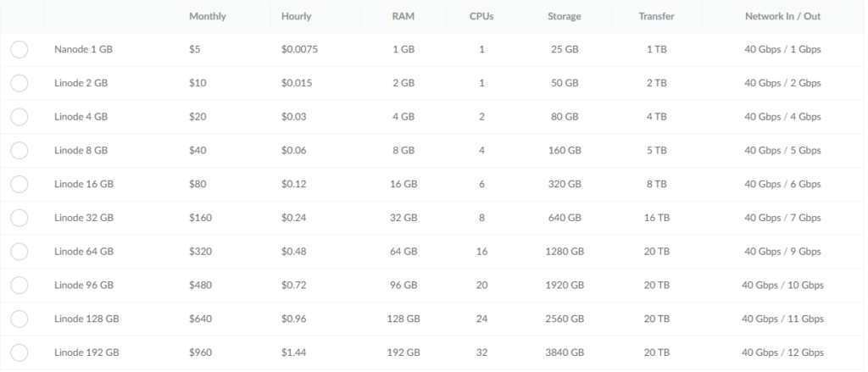The width and height of the screenshot is (868, 372).
Task: Click the CPUs column header
Action: point(481,16)
